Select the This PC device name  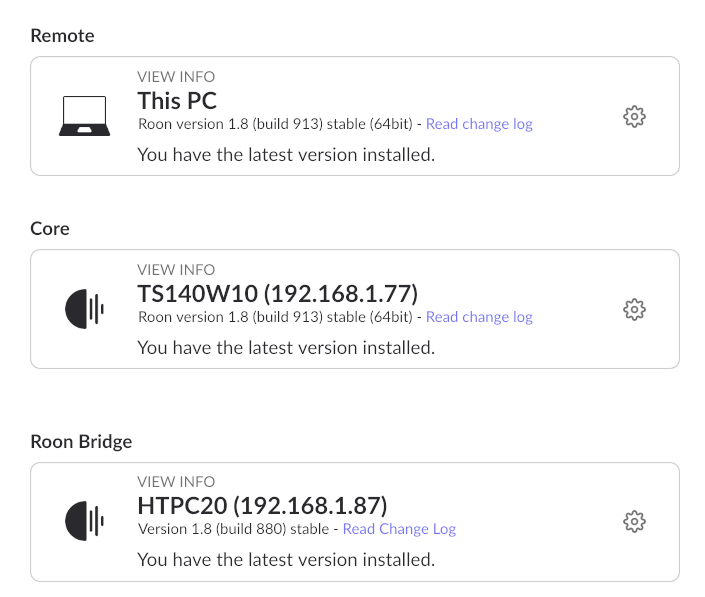tap(177, 101)
